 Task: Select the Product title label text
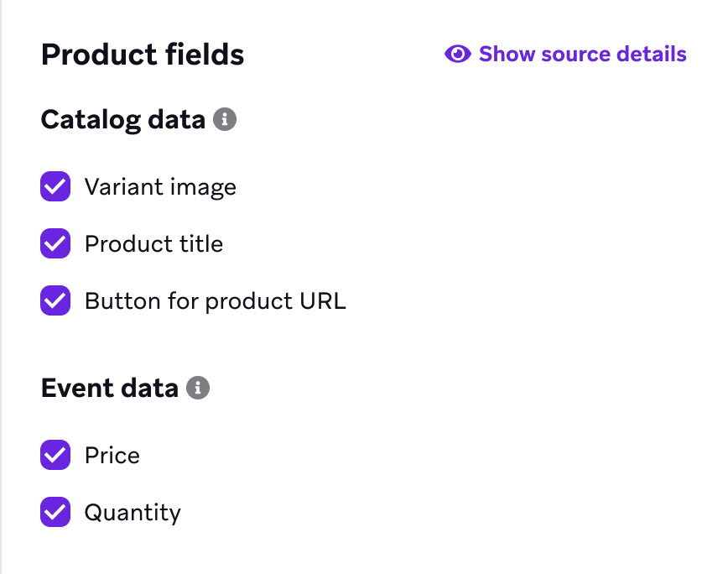[x=153, y=244]
